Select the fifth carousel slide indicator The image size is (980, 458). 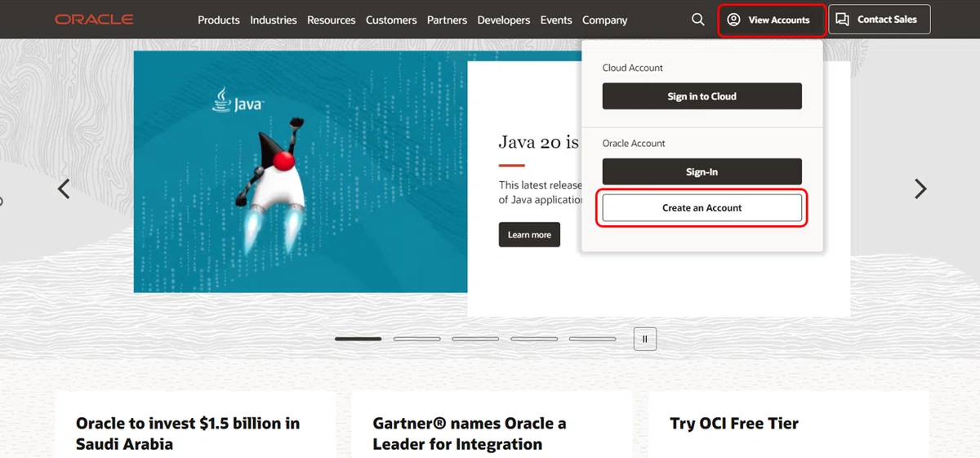pyautogui.click(x=592, y=338)
